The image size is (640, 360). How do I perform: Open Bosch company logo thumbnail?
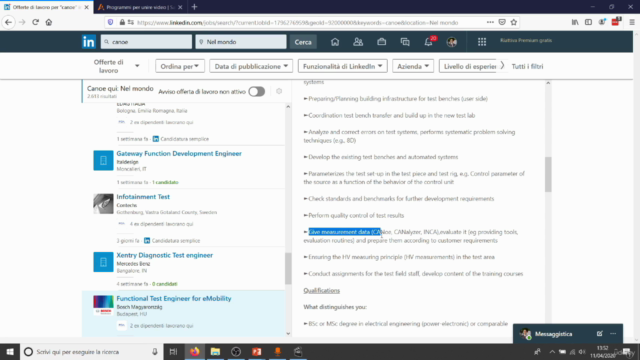click(x=103, y=305)
